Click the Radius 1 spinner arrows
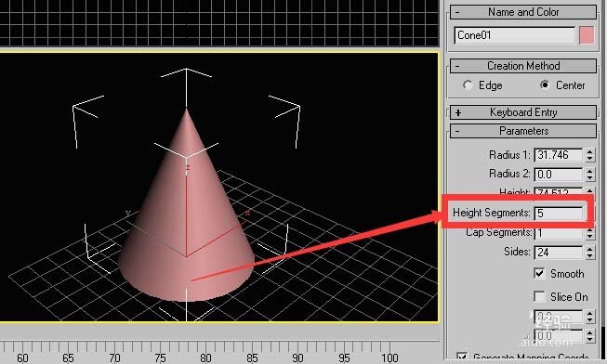The width and height of the screenshot is (607, 364). pos(589,155)
